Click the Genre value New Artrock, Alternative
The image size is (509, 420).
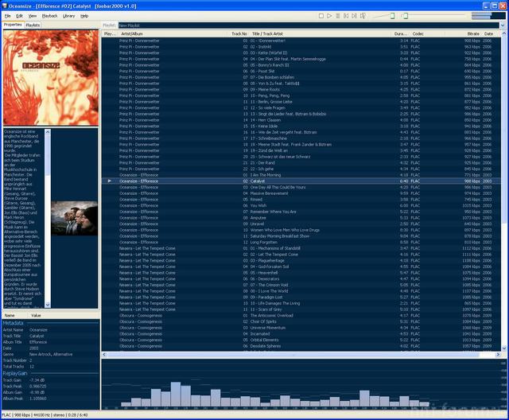pyautogui.click(x=51, y=355)
